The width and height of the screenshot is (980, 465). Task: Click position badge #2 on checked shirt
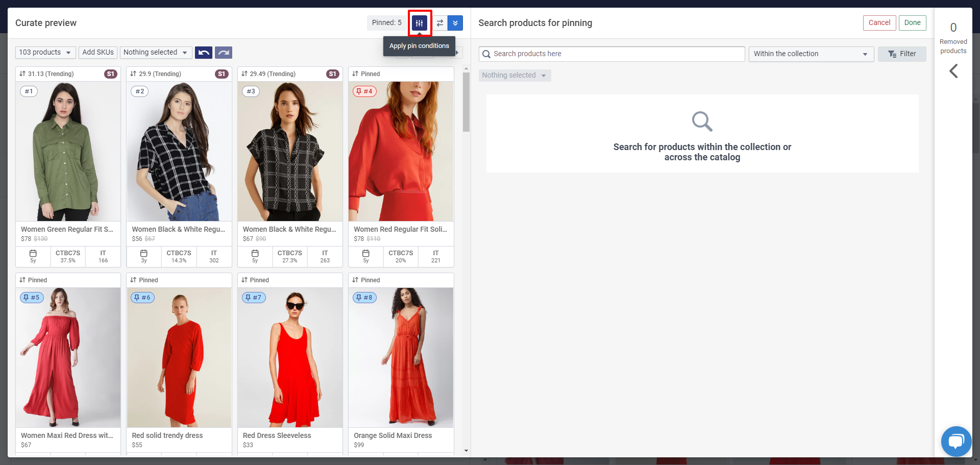pos(140,91)
